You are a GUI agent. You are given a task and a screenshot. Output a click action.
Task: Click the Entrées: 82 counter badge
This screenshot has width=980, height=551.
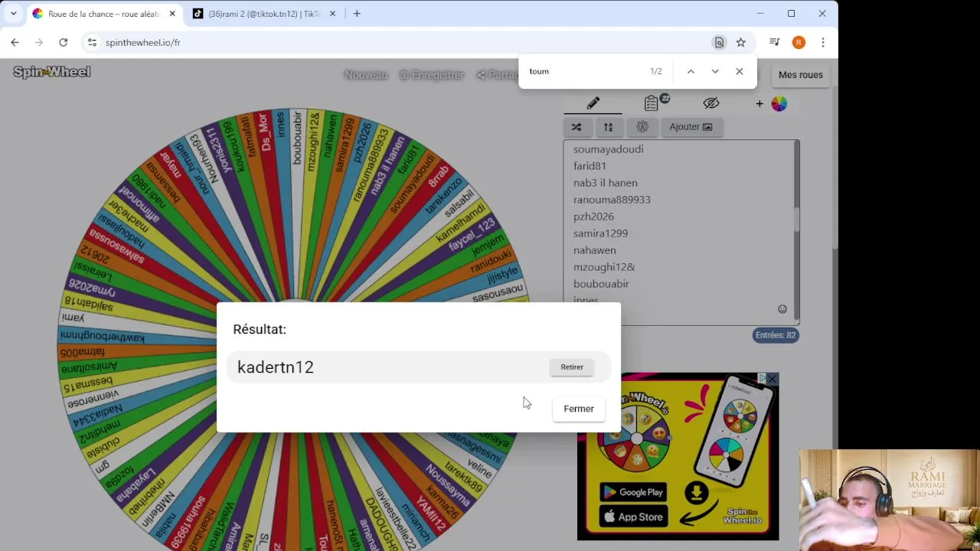pos(776,335)
